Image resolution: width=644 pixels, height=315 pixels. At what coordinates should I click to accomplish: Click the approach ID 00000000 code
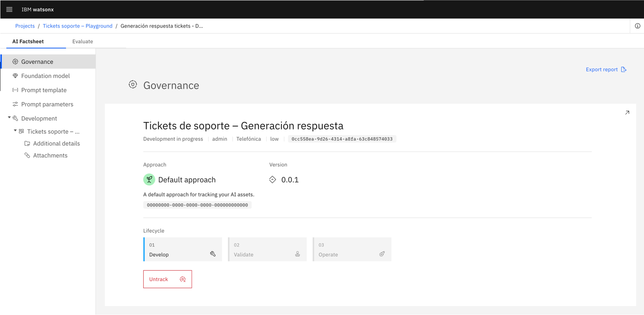click(x=197, y=205)
